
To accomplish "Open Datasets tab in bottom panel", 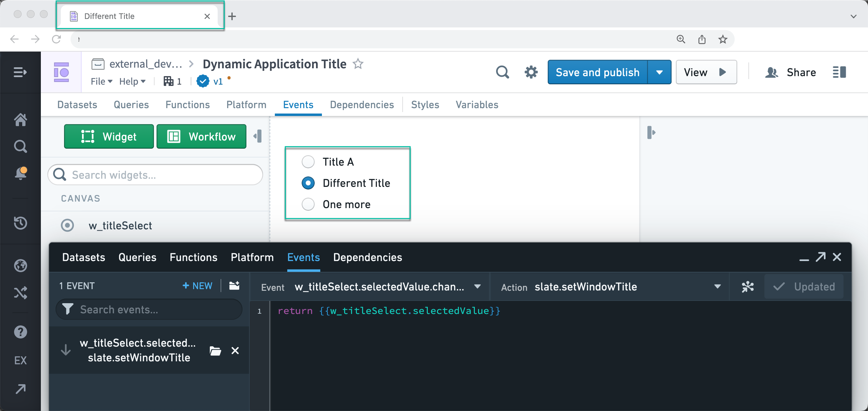I will coord(84,257).
